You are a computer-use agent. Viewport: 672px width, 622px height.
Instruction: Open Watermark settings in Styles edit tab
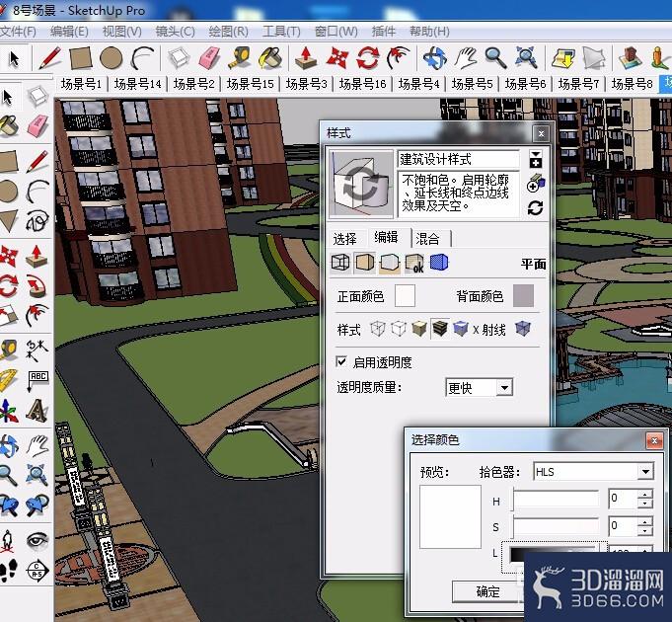[414, 263]
